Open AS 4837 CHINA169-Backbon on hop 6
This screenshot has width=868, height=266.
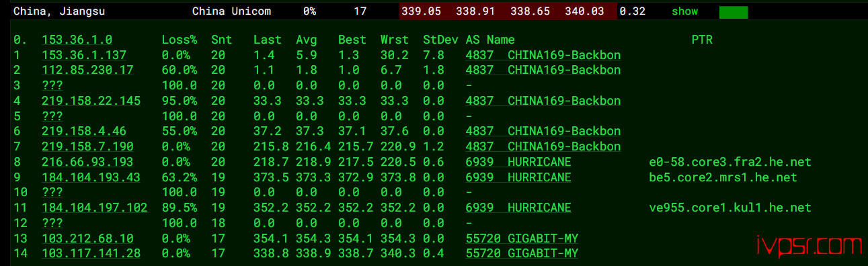tap(543, 132)
